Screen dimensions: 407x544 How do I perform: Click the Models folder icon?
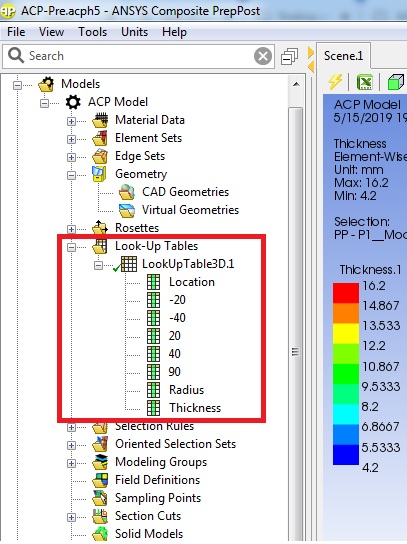(46, 84)
